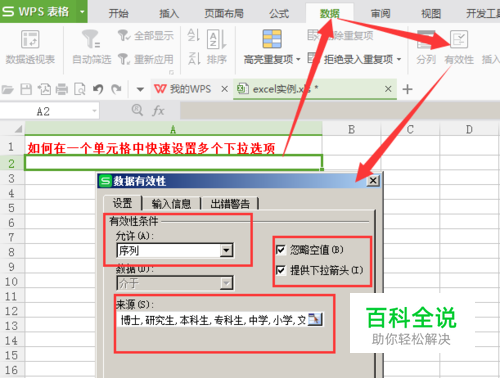500x378 pixels.
Task: Click cell A1 with red title text
Action: 173,147
